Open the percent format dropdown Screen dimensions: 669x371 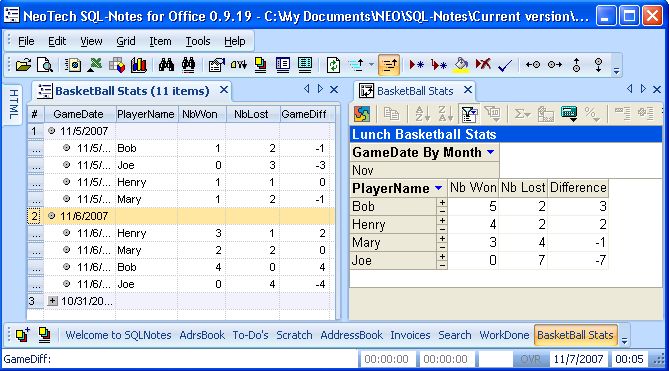tap(592, 114)
